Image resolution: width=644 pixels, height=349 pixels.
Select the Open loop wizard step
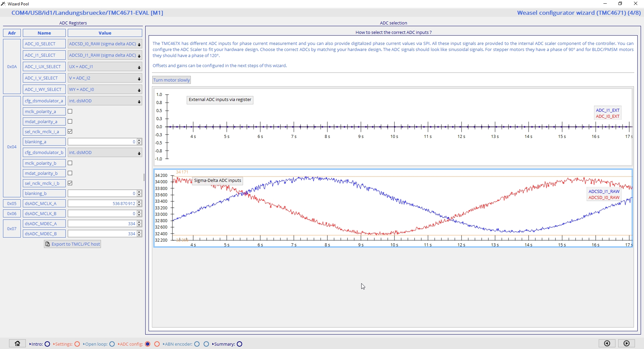click(112, 344)
